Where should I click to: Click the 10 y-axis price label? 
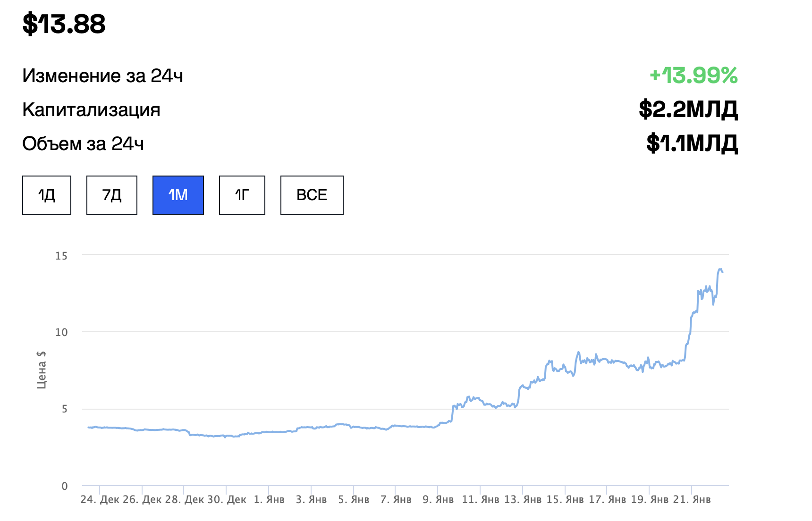61,332
